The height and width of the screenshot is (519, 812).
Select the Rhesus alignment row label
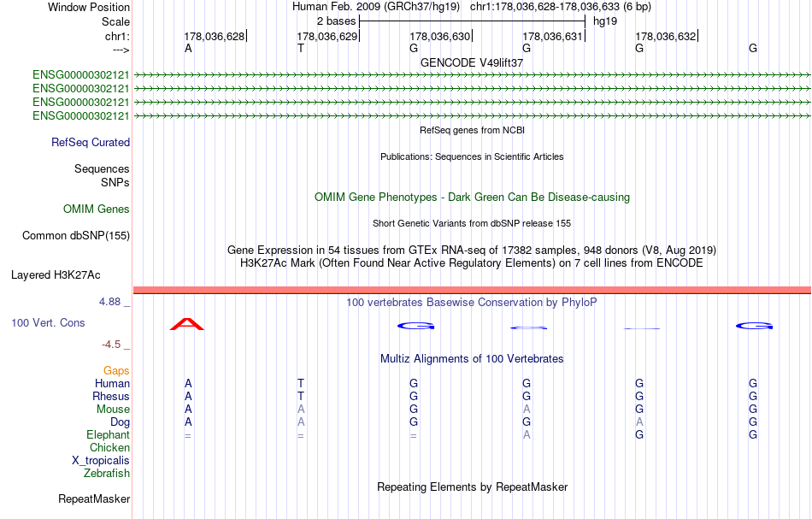(x=111, y=397)
